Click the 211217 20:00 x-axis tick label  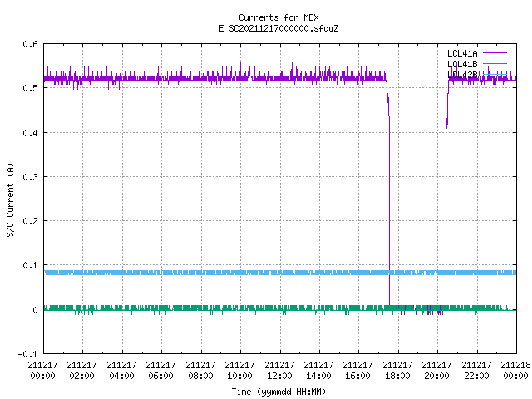(436, 370)
